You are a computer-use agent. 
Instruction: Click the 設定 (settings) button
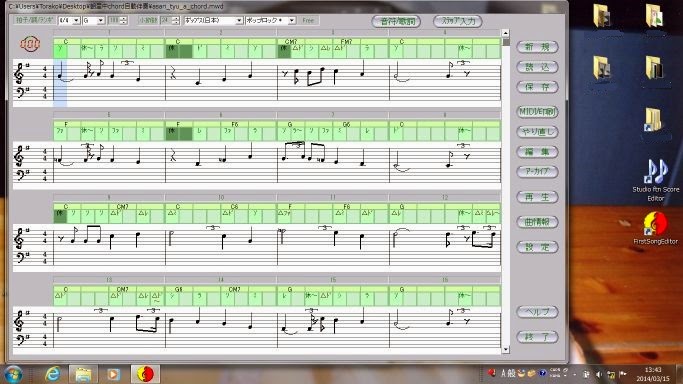coord(537,247)
